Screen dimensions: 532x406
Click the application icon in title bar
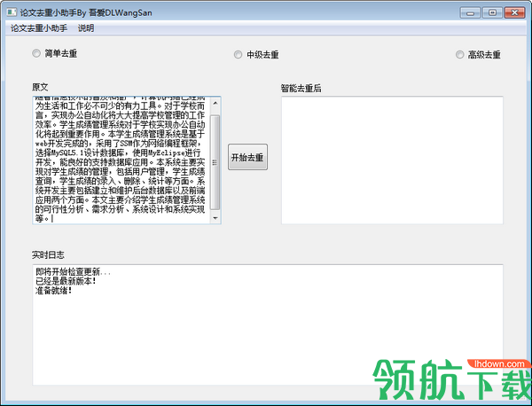(12, 12)
